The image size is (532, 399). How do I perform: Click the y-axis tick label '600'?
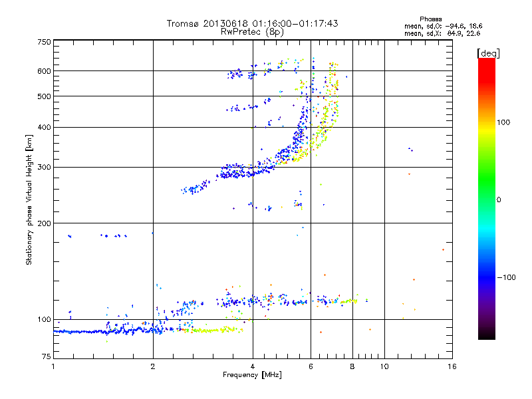44,71
